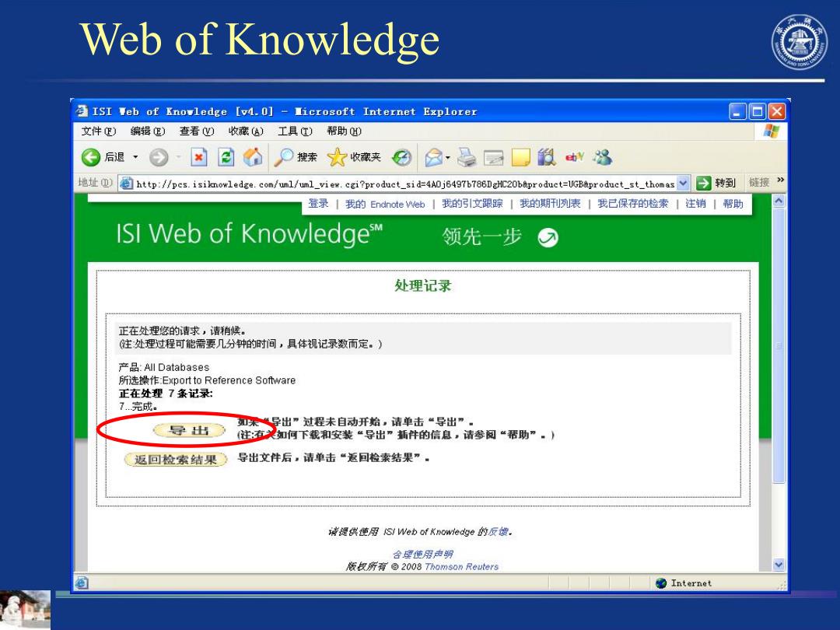Click the 返回检索结果 button

(x=176, y=460)
